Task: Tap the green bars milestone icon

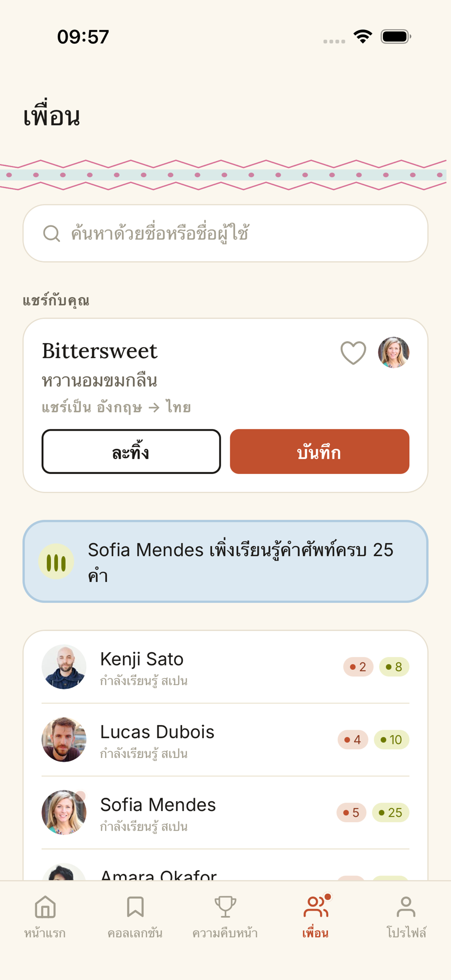Action: click(56, 562)
